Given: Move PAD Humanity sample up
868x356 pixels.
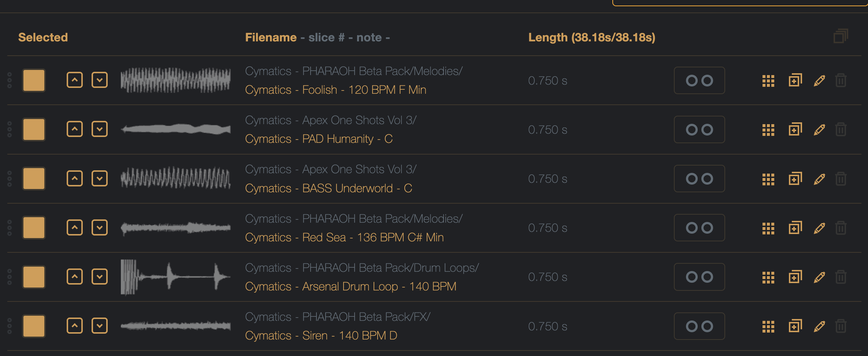Looking at the screenshot, I should [x=75, y=129].
